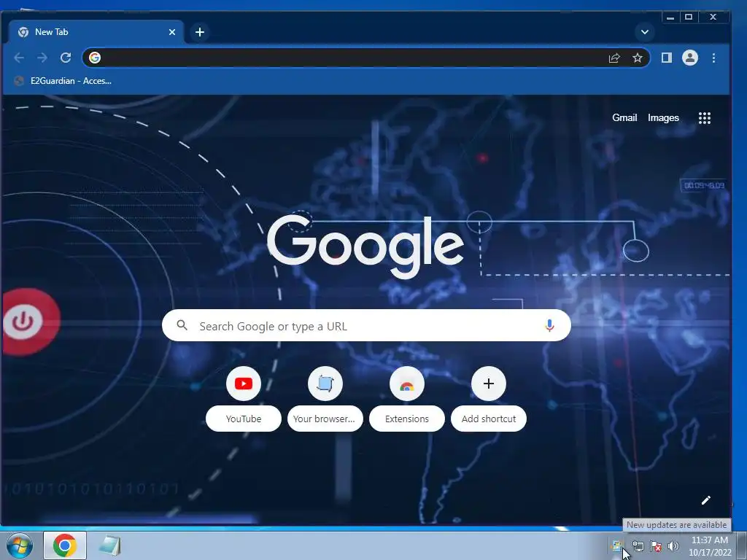Expand the tab search dropdown arrow
Viewport: 747px width, 560px height.
[x=645, y=32]
